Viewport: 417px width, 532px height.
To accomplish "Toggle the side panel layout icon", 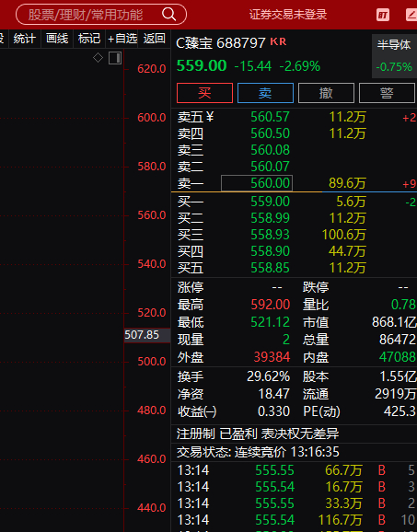I will pyautogui.click(x=115, y=58).
